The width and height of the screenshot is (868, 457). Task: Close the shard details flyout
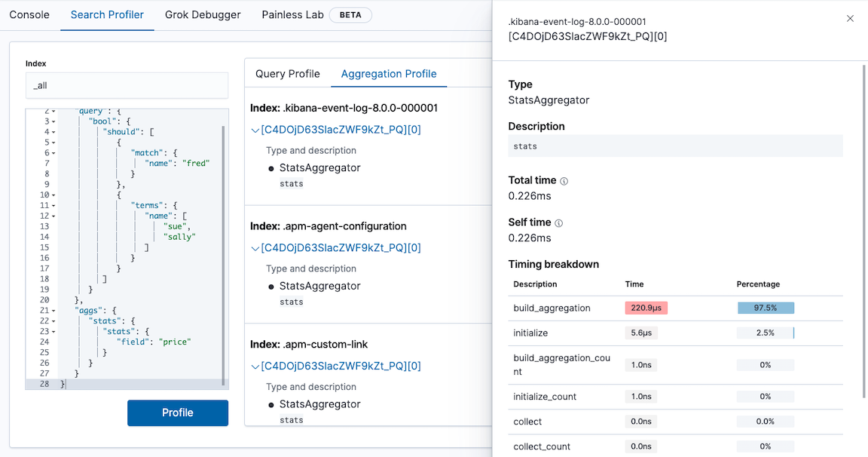(850, 19)
